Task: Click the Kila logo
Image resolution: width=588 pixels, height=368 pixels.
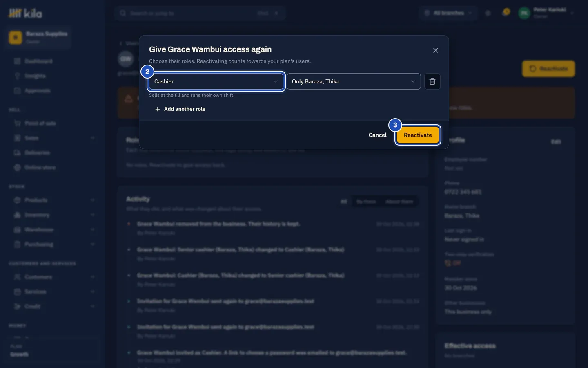Action: pos(25,13)
